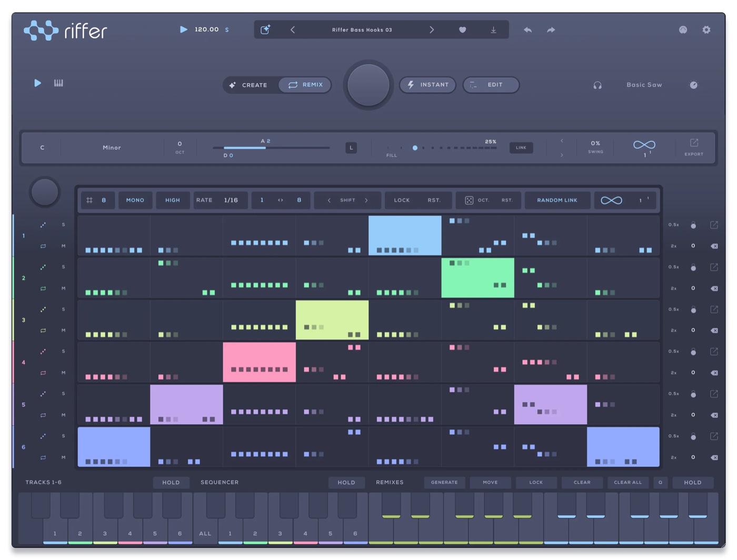Screen dimensions: 737x560
Task: Click the MOVE remixes button
Action: tap(490, 483)
